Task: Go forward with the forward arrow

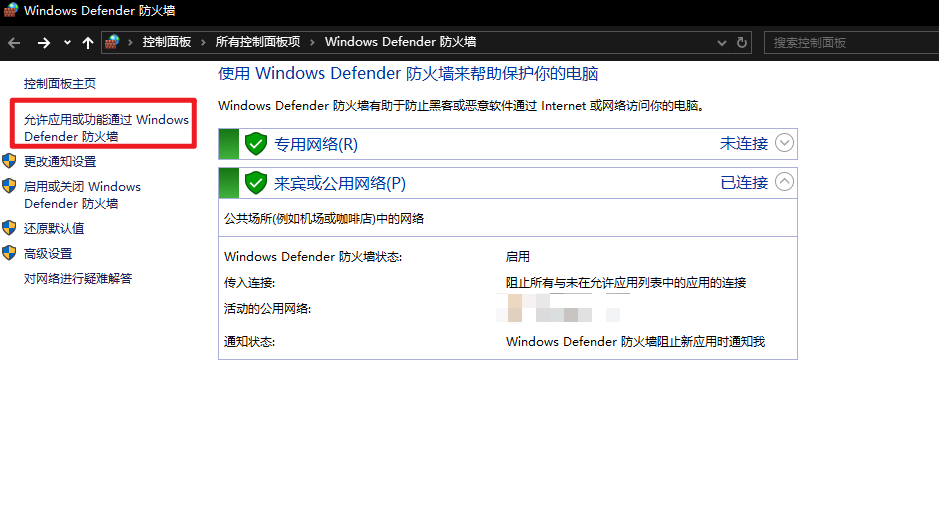Action: [44, 43]
